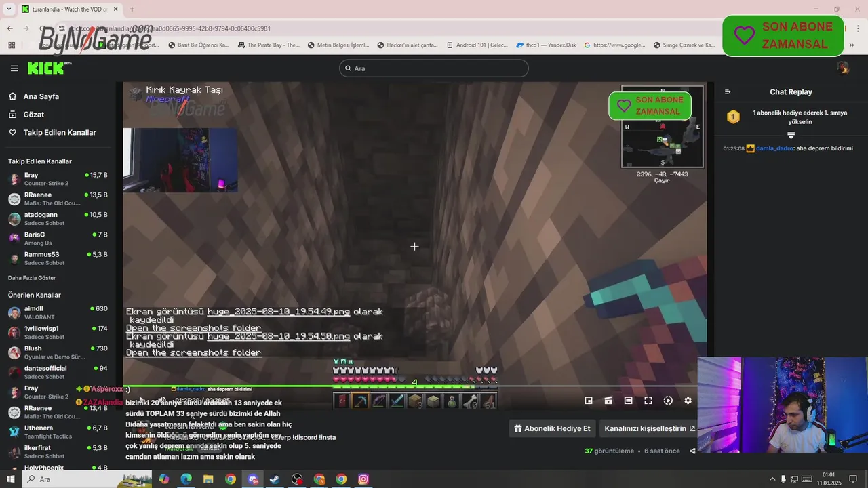868x488 pixels.
Task: Click damla_dadro username in chat
Action: [774, 148]
